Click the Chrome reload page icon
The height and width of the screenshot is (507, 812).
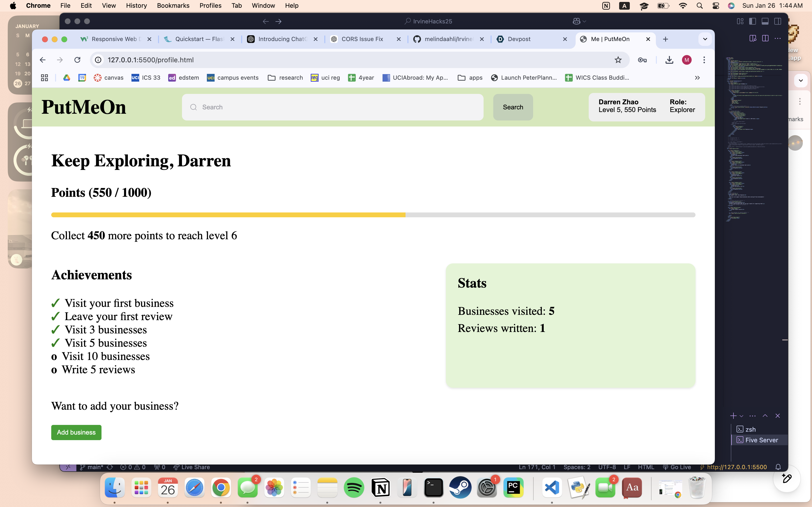coord(78,60)
